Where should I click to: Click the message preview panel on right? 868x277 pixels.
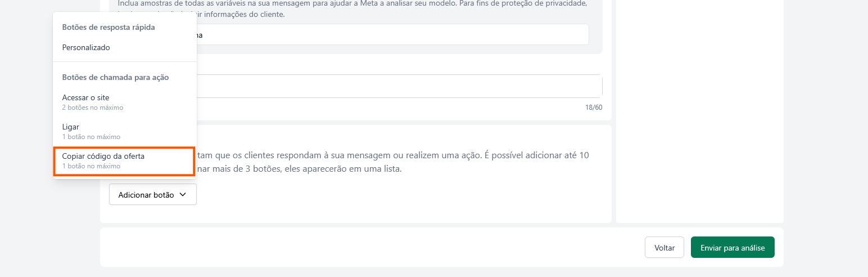tap(699, 113)
